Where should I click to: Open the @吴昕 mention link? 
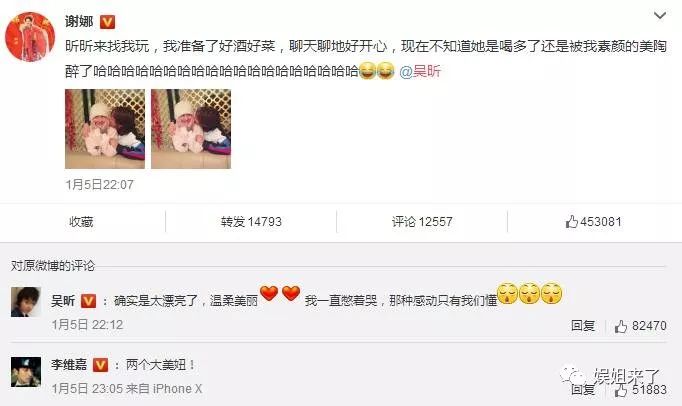pos(420,71)
